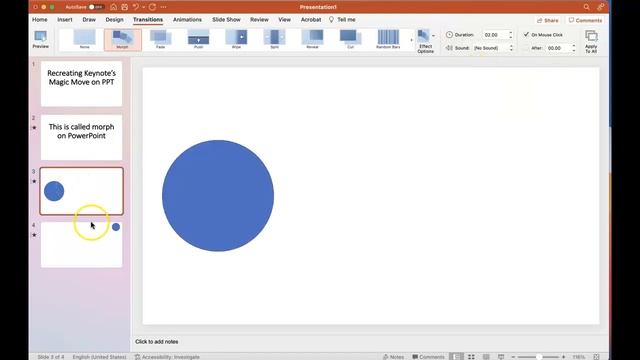Image resolution: width=640 pixels, height=360 pixels.
Task: Open the View tab
Action: pyautogui.click(x=284, y=20)
